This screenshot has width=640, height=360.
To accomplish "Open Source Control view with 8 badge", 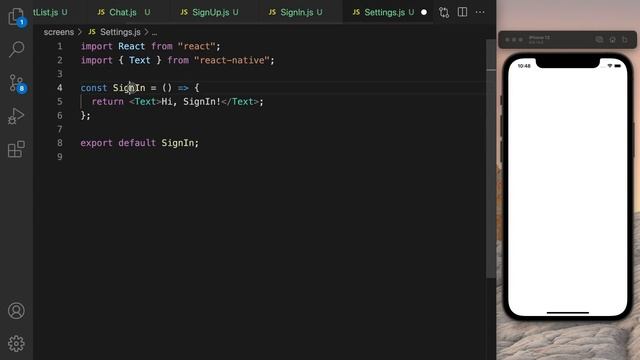I will coord(17,83).
